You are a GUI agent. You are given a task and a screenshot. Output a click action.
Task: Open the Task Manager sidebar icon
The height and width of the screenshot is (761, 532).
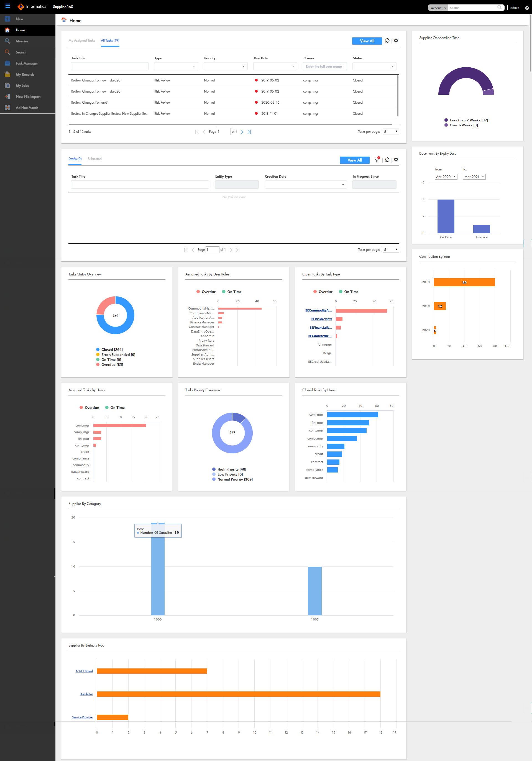[8, 63]
